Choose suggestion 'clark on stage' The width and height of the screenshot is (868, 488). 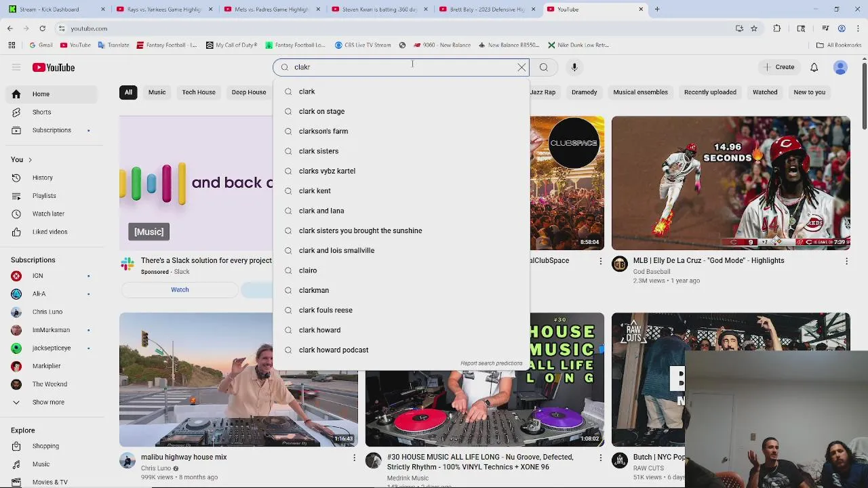pyautogui.click(x=401, y=111)
